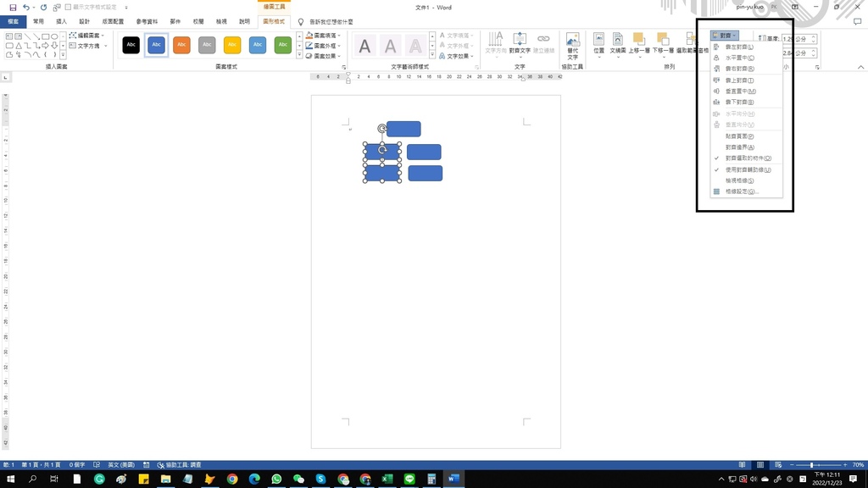Expand the shape styles gallery
This screenshot has width=868, height=488.
299,55
